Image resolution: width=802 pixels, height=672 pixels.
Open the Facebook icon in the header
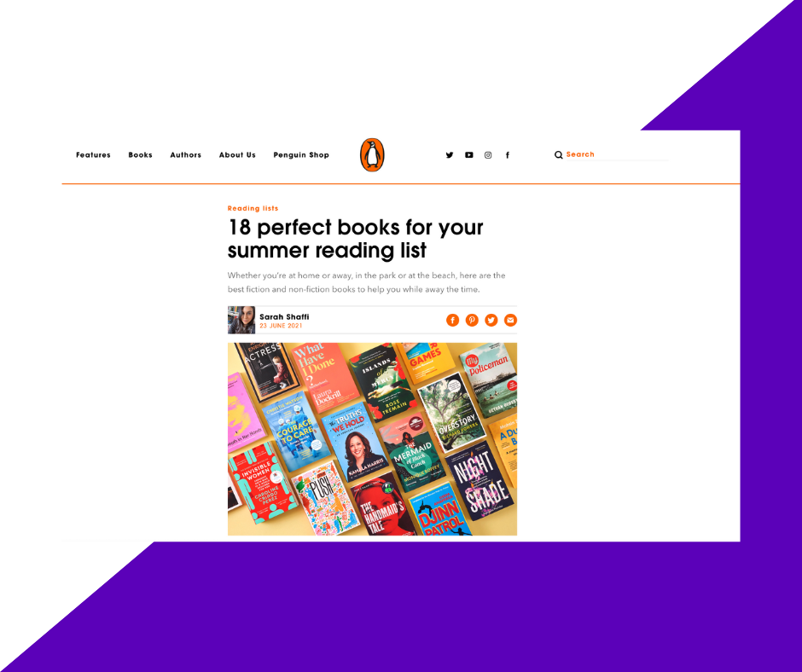[x=508, y=155]
